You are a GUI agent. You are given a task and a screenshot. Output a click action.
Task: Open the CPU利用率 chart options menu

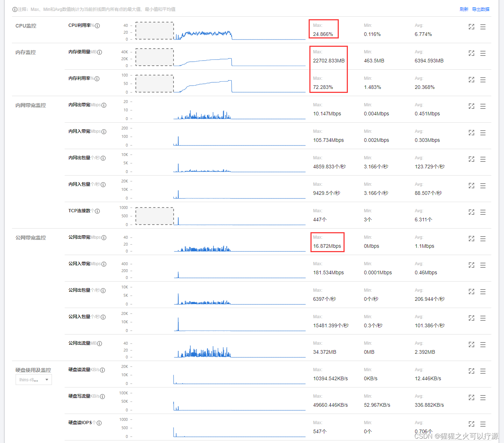point(483,27)
